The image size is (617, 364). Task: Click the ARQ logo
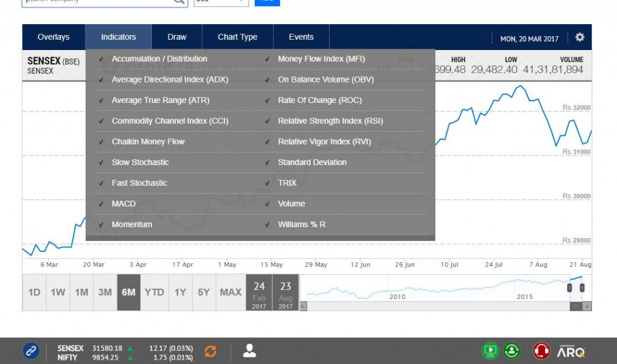point(571,351)
